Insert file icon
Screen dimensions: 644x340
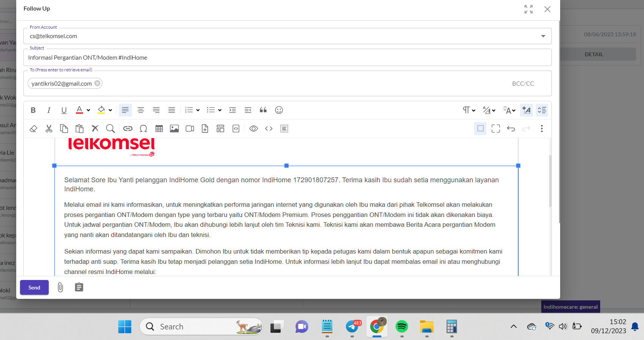pos(205,129)
